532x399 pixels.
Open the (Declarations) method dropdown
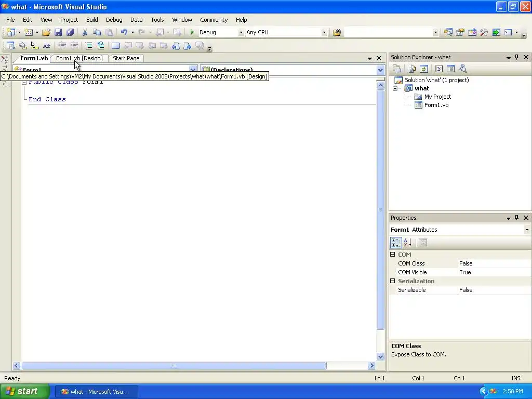(380, 70)
